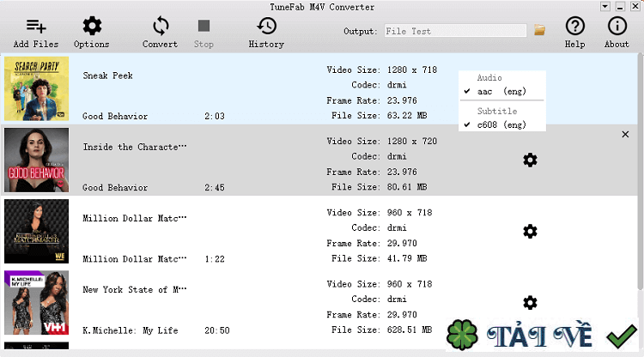Click the New York State of M… title
644x357 pixels.
[x=135, y=290]
